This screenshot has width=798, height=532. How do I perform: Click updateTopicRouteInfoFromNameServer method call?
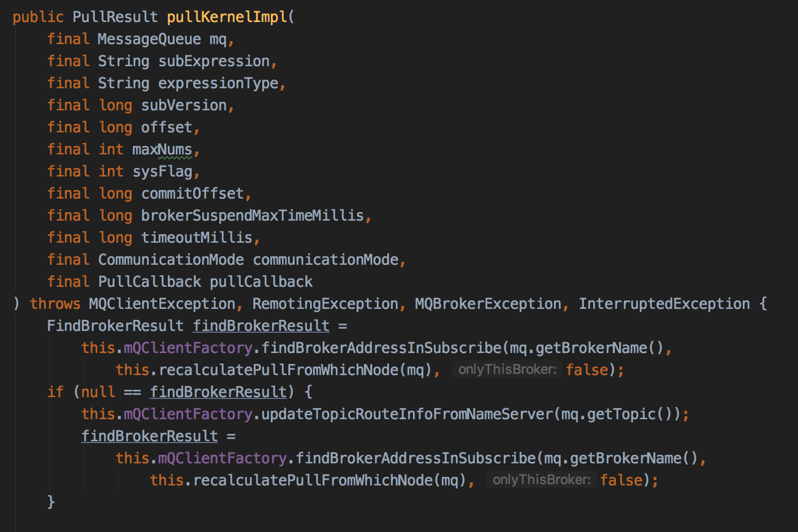(407, 414)
